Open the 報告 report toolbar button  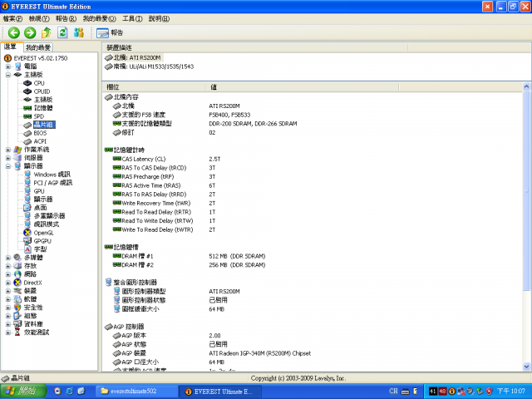[110, 33]
